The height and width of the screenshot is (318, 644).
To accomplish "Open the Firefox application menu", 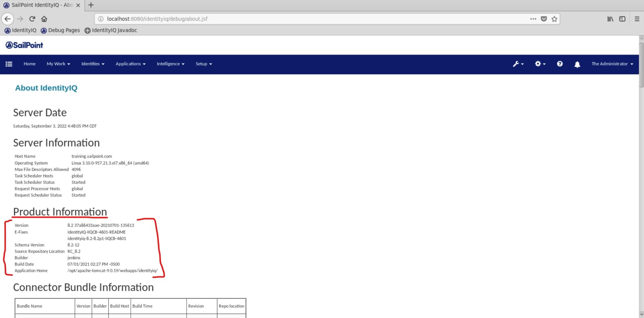I will pyautogui.click(x=637, y=19).
